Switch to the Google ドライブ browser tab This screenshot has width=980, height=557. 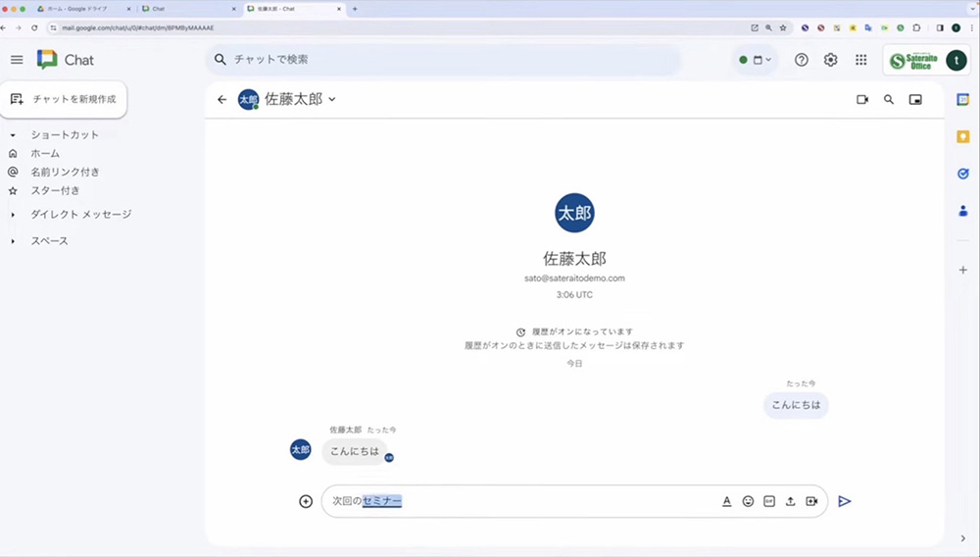pos(84,9)
